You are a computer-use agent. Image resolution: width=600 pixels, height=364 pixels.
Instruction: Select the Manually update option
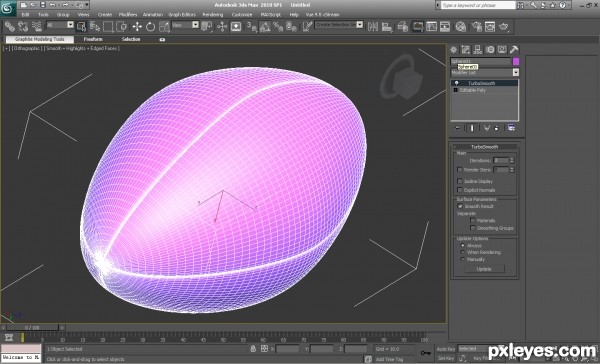tap(463, 259)
